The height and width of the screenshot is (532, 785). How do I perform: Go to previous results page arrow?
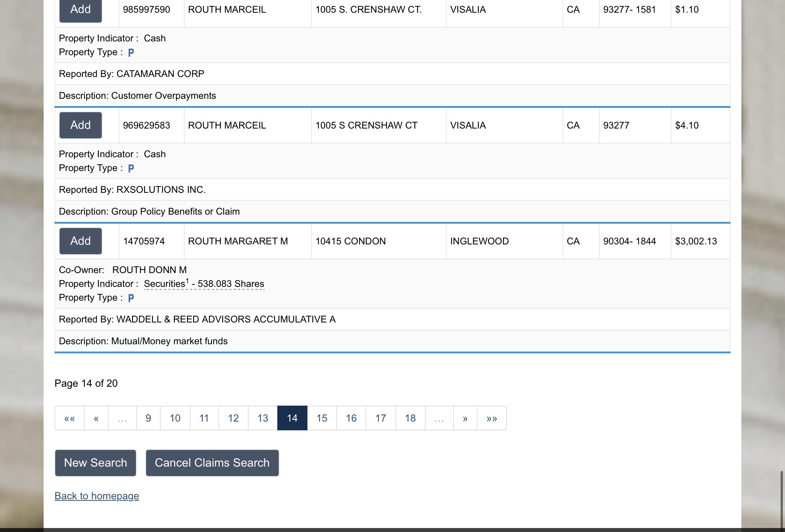(x=96, y=418)
